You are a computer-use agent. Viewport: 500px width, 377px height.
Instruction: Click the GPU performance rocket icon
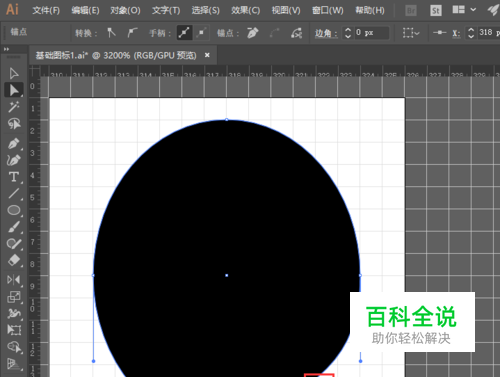click(x=493, y=10)
